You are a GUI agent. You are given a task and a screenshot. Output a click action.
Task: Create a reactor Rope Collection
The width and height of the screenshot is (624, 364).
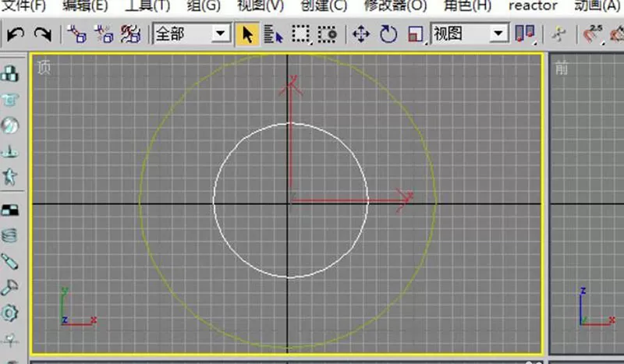pyautogui.click(x=9, y=151)
